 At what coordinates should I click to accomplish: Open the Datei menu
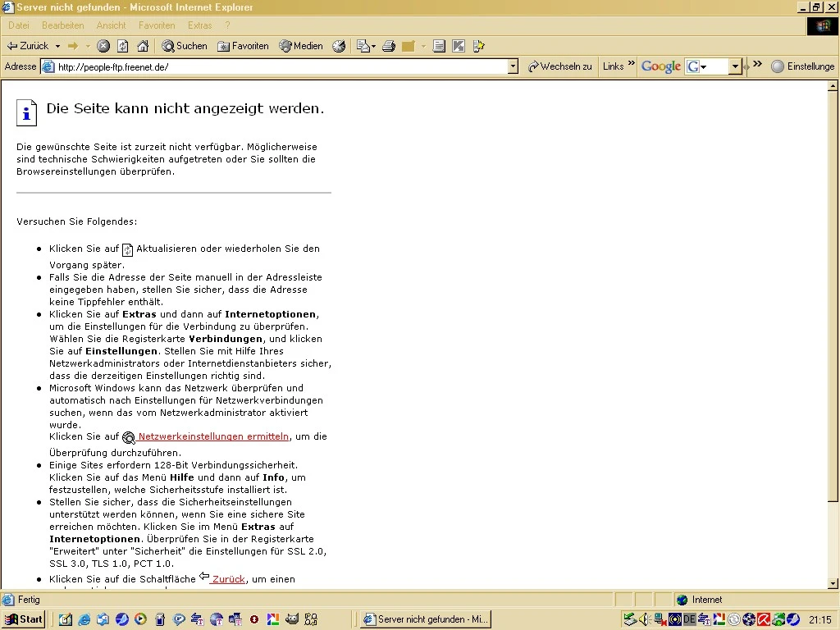[x=19, y=25]
